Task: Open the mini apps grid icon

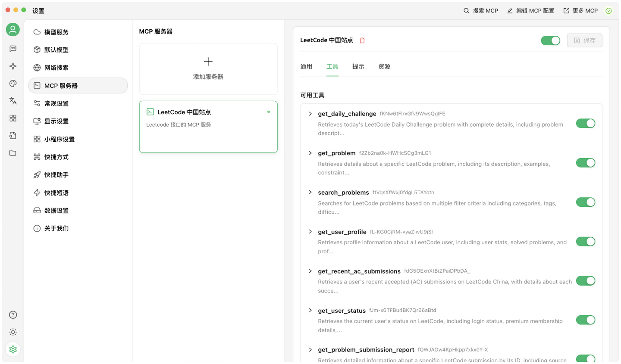Action: click(13, 118)
